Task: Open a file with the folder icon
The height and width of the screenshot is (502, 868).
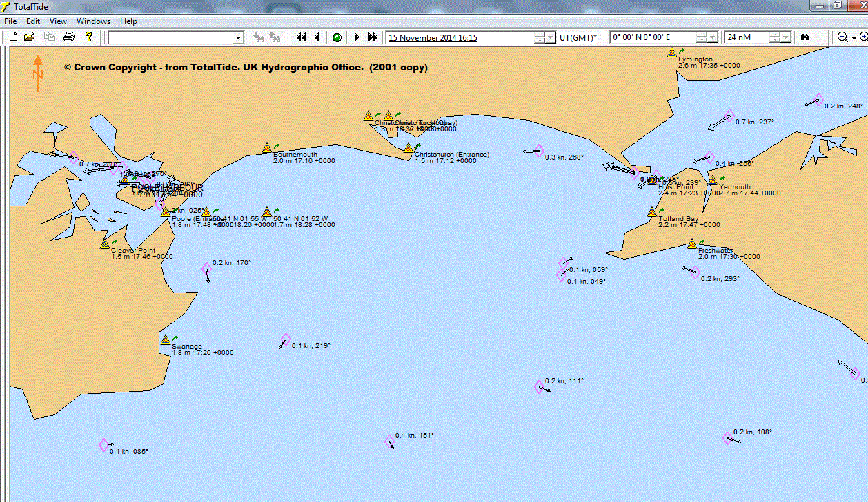Action: 30,37
